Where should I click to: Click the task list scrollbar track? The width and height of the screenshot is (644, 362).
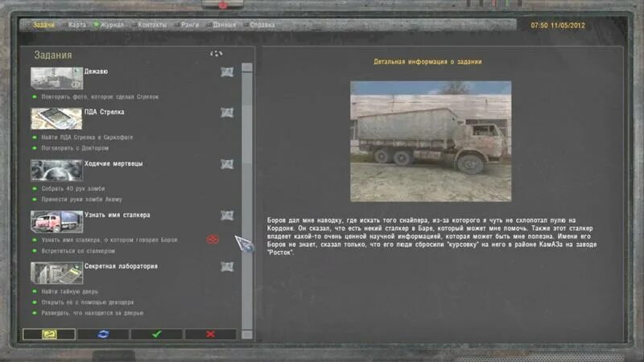pos(247,201)
